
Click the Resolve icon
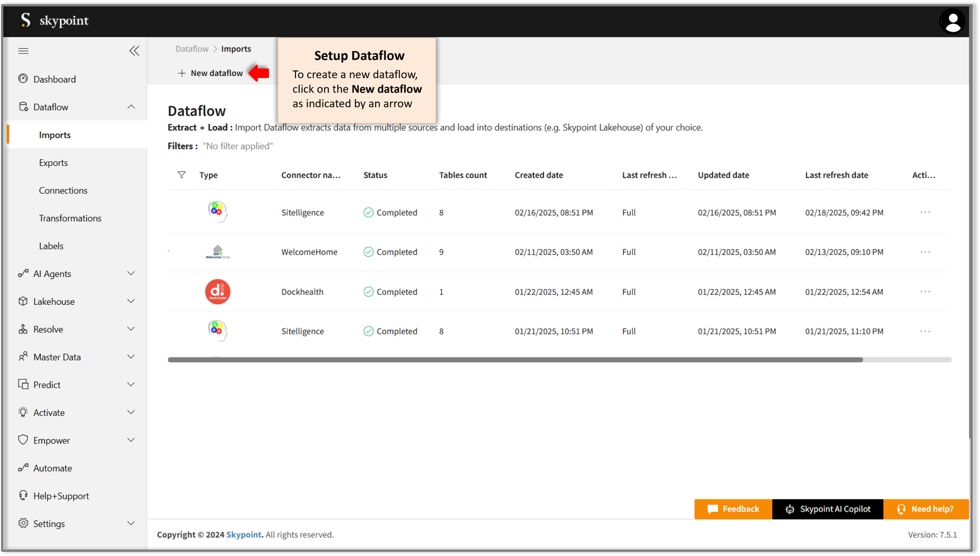[23, 329]
